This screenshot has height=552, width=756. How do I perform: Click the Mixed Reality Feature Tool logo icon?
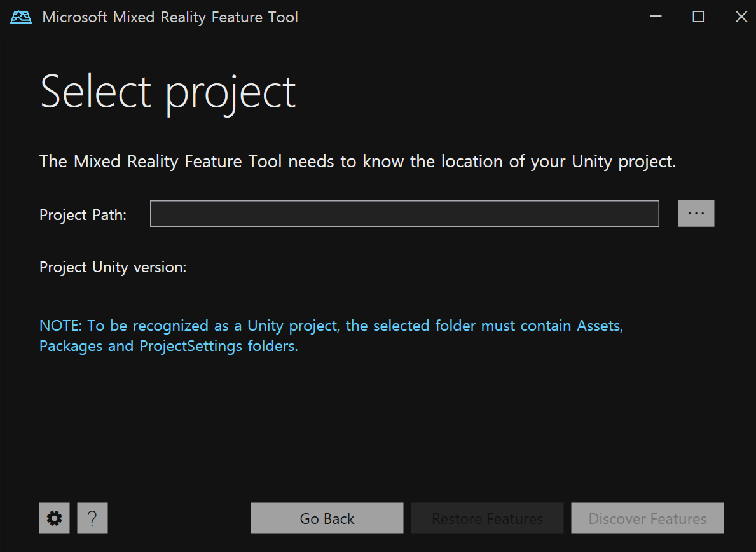click(21, 17)
